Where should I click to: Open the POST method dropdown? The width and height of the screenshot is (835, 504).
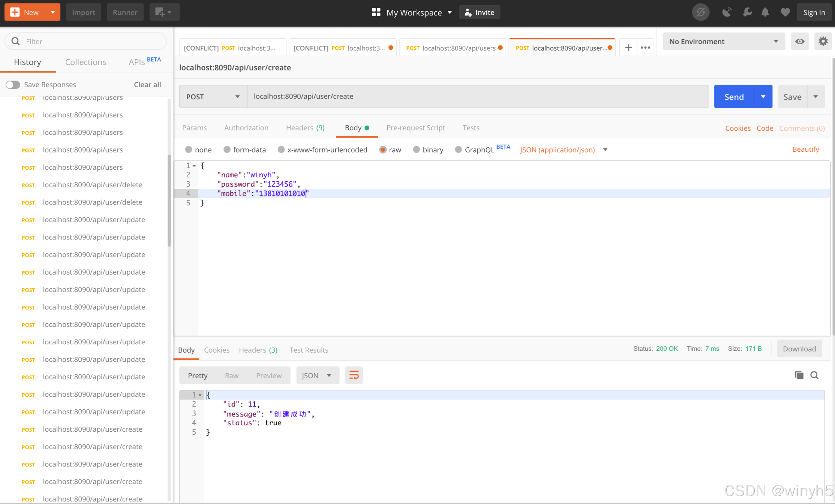[213, 97]
